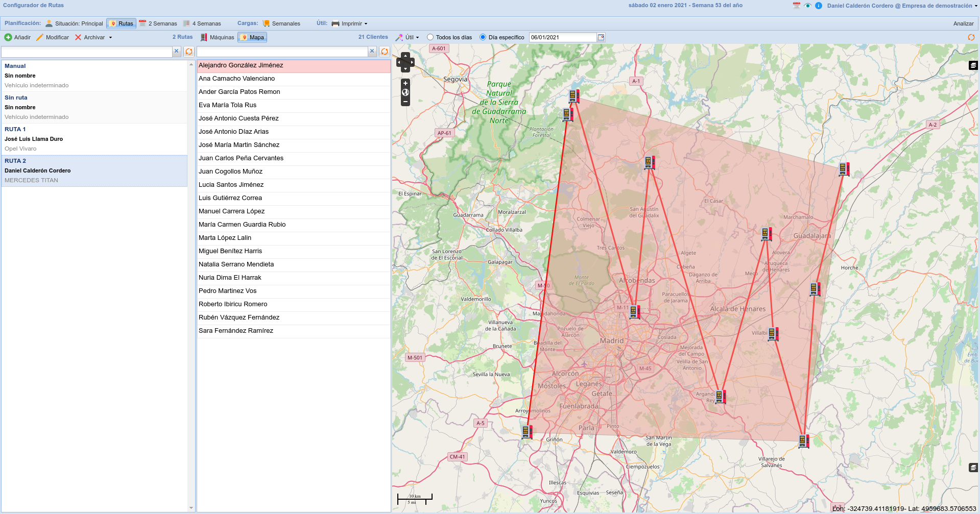Open the Archivar dropdown arrow
This screenshot has width=980, height=514.
pyautogui.click(x=110, y=38)
